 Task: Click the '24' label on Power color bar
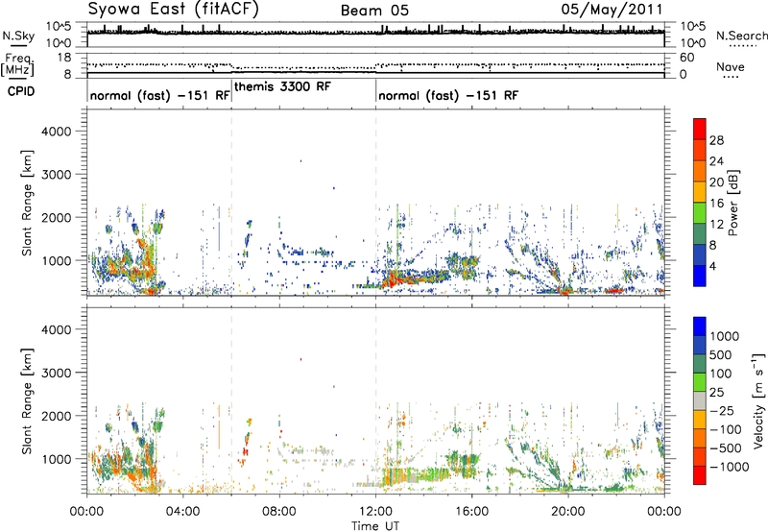click(716, 161)
